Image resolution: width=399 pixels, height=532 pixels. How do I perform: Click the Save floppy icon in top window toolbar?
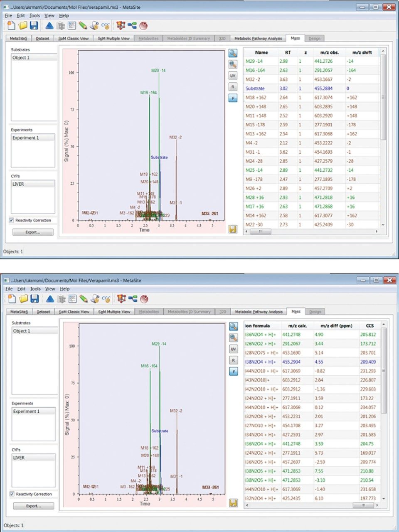click(x=34, y=26)
